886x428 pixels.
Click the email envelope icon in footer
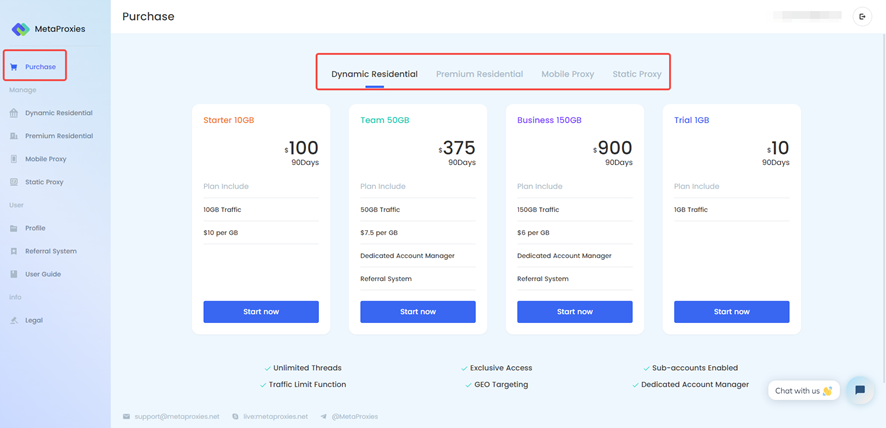126,417
